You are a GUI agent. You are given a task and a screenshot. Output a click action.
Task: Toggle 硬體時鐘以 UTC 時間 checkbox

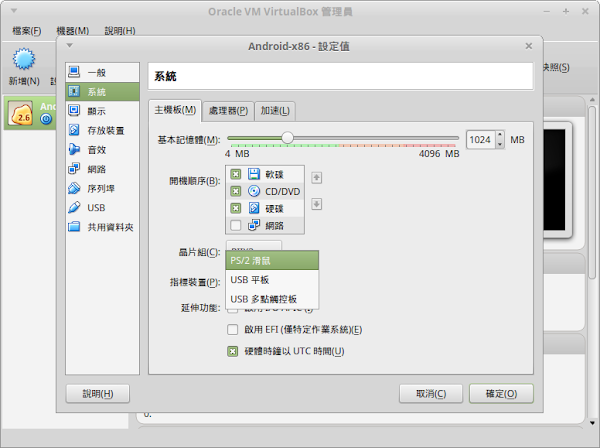pyautogui.click(x=233, y=351)
